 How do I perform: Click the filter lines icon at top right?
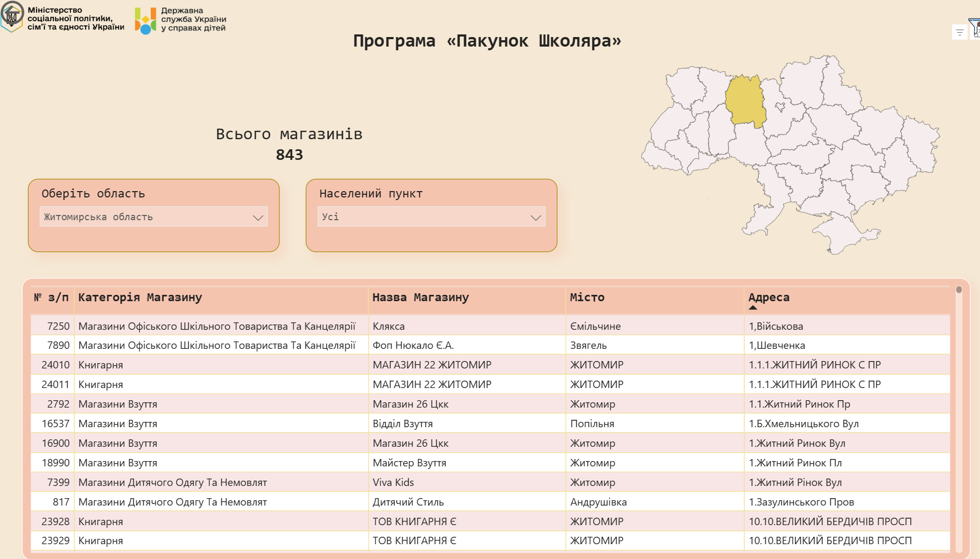(x=959, y=33)
